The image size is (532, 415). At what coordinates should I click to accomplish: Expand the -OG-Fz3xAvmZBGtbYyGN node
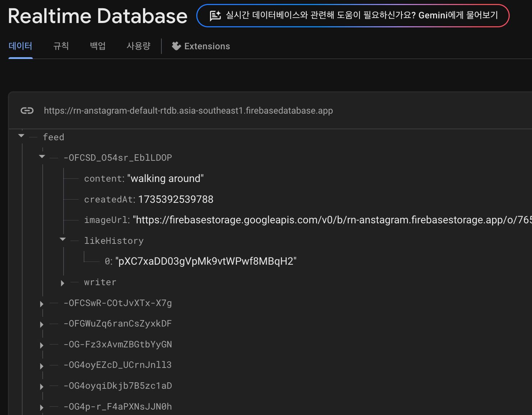point(42,345)
